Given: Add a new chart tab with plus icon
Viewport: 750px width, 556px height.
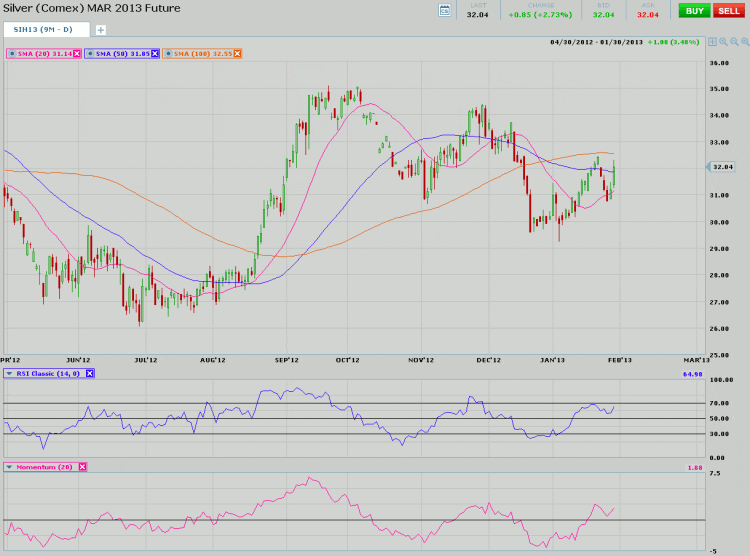Looking at the screenshot, I should 100,30.
